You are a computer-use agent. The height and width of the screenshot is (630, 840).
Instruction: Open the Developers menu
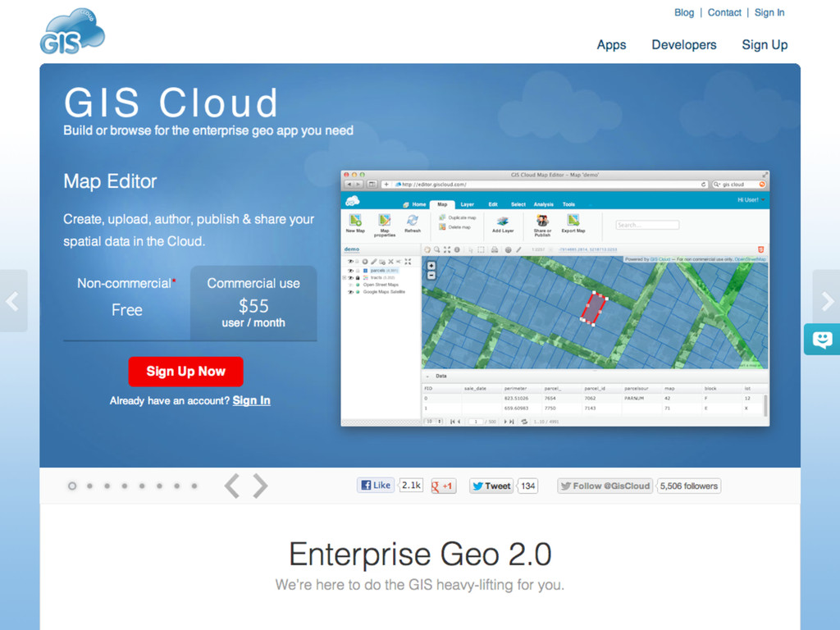pos(683,45)
